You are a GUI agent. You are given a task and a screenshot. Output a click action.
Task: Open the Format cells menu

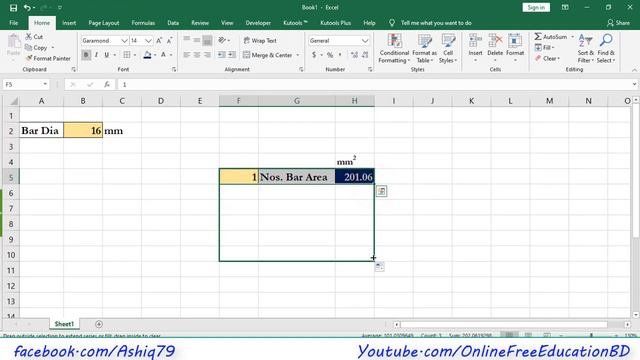pos(515,49)
